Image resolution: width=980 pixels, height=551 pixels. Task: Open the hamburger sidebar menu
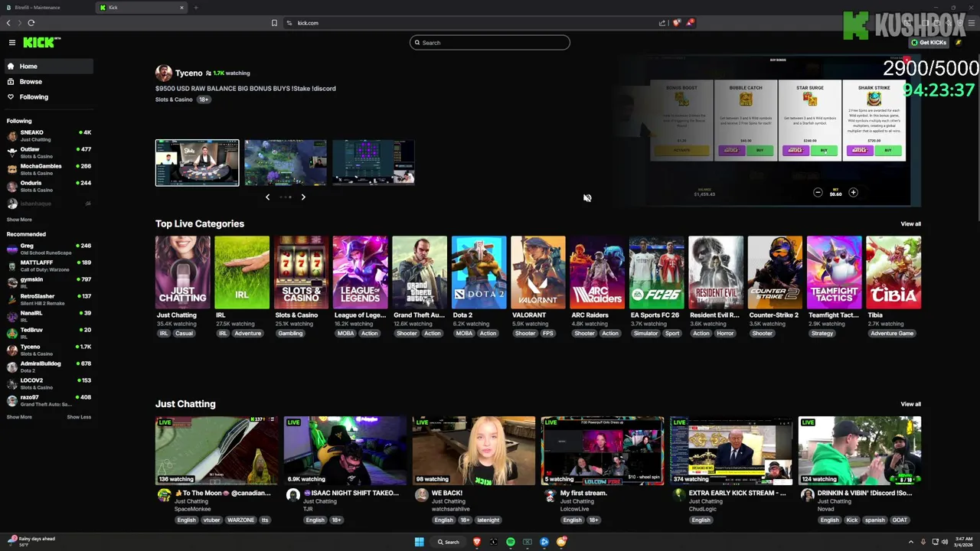12,43
